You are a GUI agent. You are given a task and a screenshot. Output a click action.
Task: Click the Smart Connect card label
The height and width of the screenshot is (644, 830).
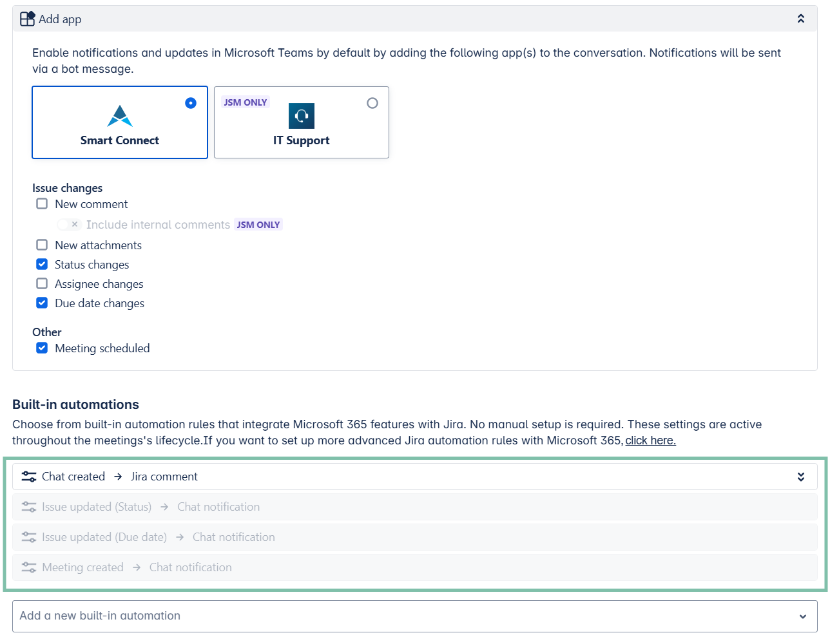[120, 140]
